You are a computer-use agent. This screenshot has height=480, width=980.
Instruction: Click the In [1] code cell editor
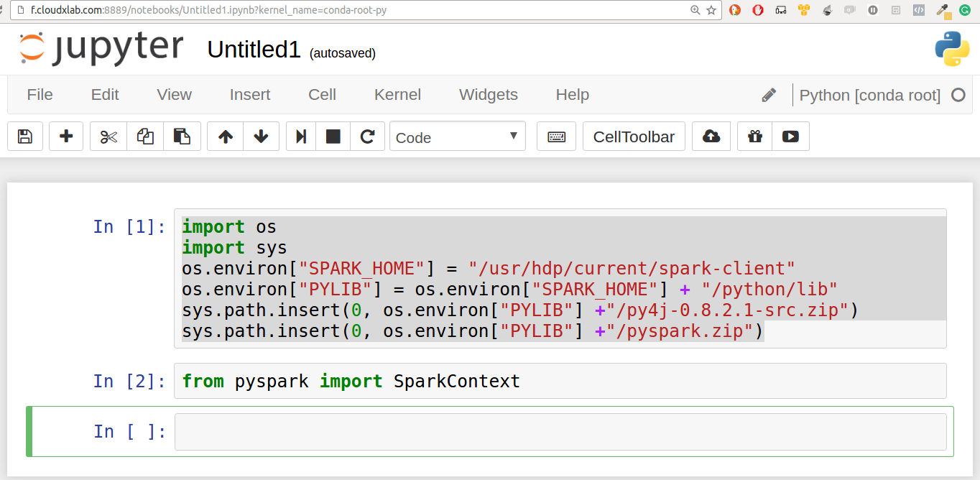point(560,279)
